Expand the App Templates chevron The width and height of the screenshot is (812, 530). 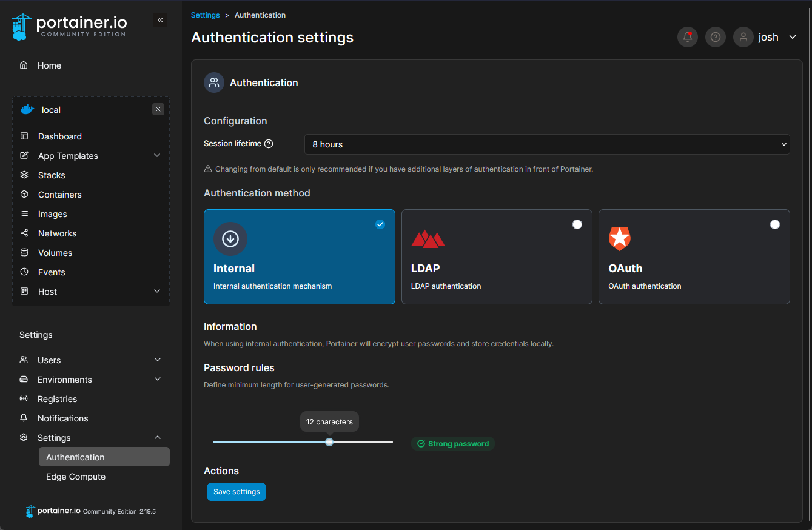157,156
